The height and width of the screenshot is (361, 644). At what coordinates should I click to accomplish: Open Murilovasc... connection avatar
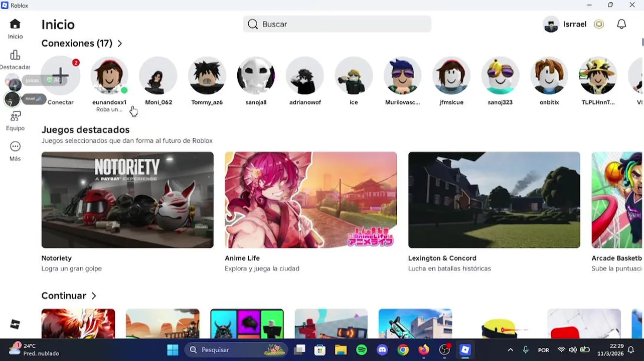402,76
